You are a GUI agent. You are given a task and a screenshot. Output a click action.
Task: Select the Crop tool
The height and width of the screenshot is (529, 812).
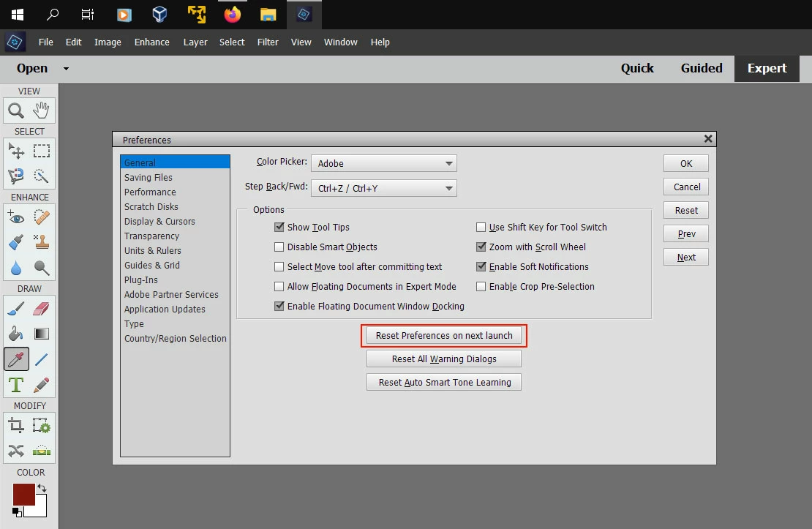coord(16,425)
